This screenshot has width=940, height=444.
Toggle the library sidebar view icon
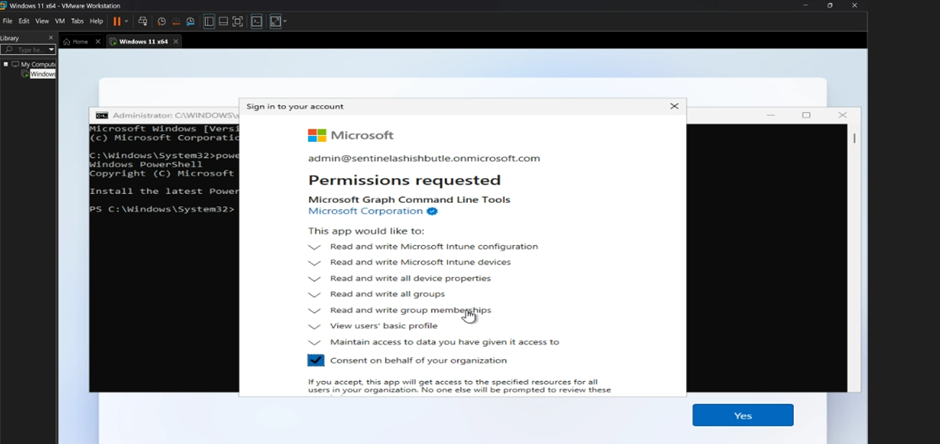point(209,21)
